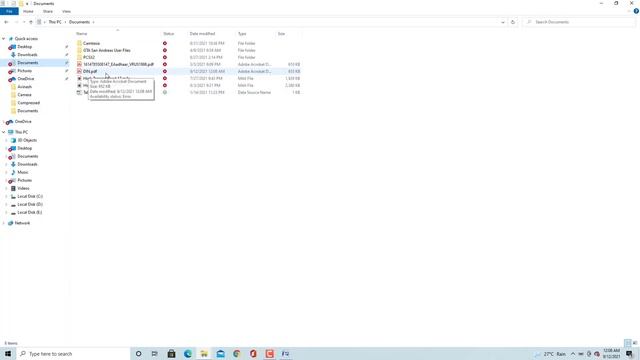Select the Compressed folder in sidebar

29,103
